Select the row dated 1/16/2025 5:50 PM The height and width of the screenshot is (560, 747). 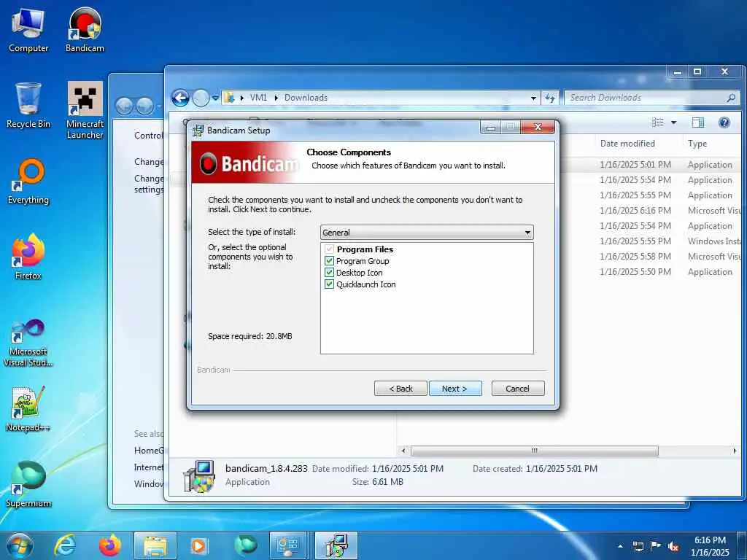tap(650, 271)
